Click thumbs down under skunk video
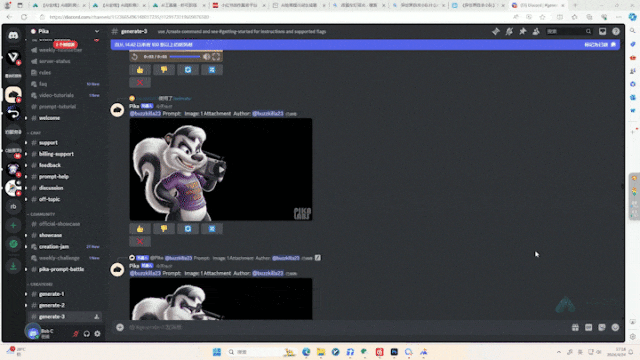The height and width of the screenshot is (360, 640). [x=164, y=229]
